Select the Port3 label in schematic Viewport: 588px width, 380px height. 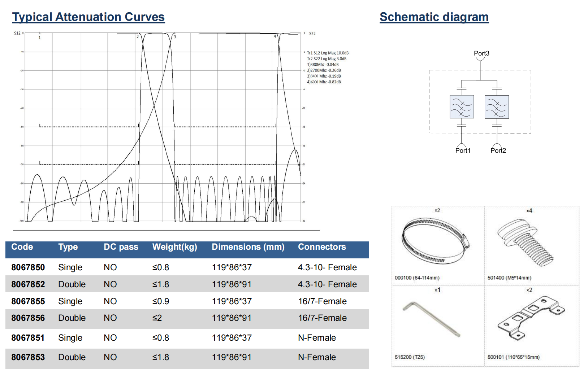tap(481, 53)
